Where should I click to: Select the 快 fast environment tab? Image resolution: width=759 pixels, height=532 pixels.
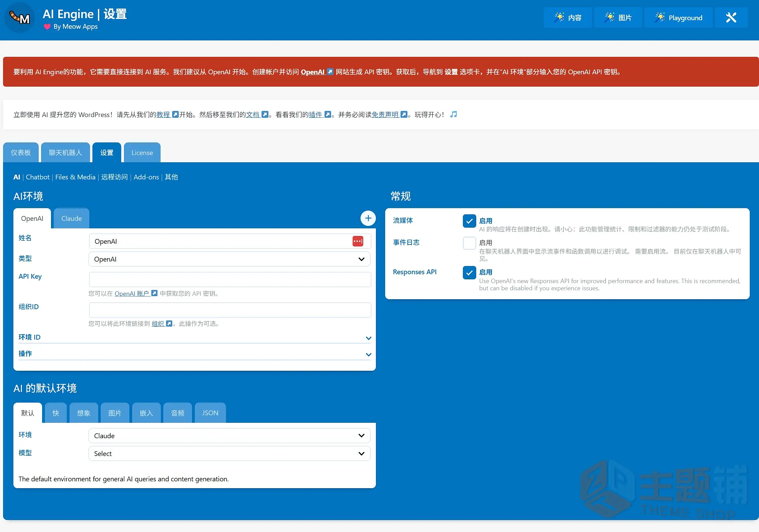(x=56, y=413)
